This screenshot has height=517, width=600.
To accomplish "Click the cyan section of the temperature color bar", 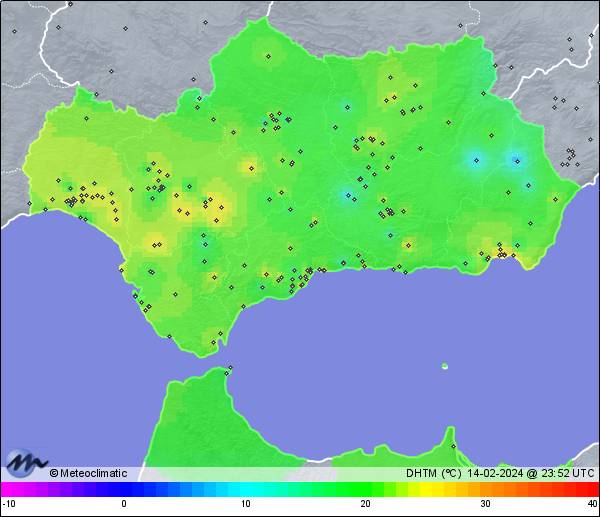I will coord(246,489).
